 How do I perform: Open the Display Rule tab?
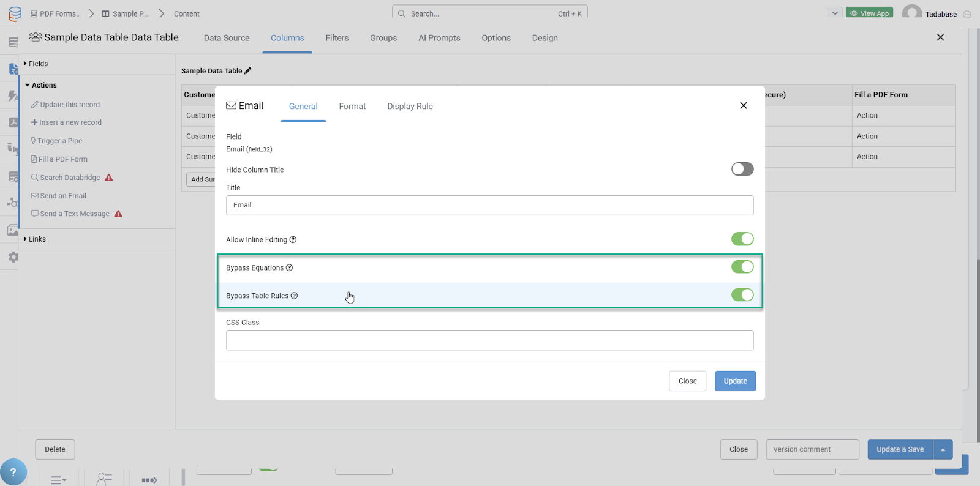click(410, 107)
